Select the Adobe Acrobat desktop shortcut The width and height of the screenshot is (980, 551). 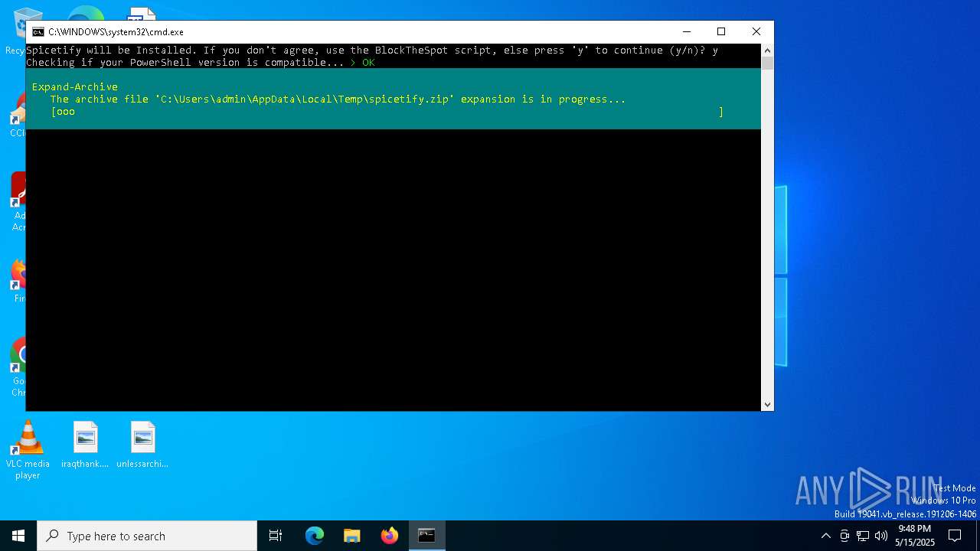pos(17,201)
